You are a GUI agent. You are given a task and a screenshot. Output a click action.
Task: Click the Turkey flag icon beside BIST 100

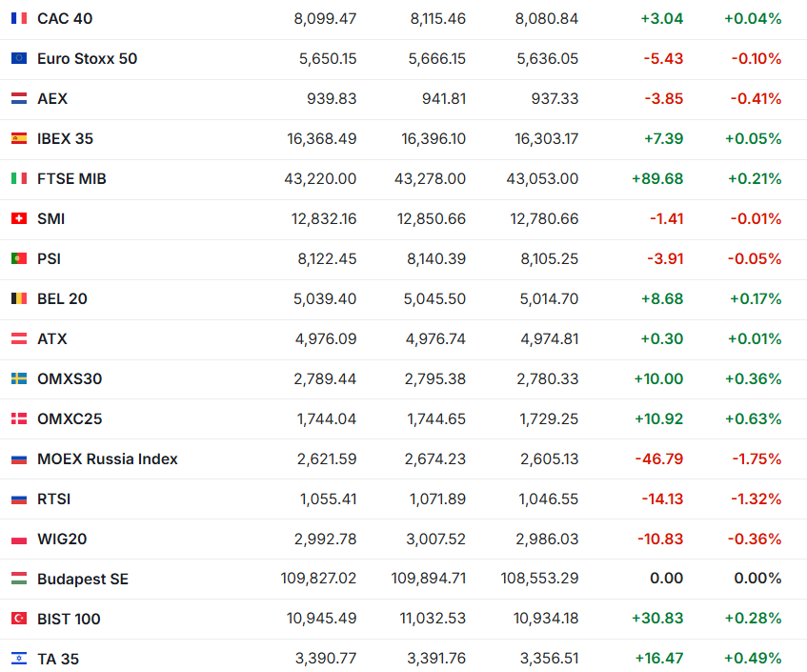[x=19, y=620]
